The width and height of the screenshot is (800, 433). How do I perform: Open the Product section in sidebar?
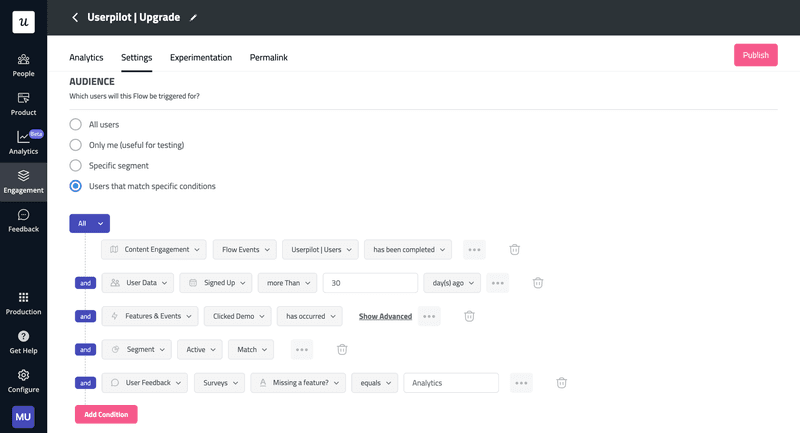[x=23, y=104]
